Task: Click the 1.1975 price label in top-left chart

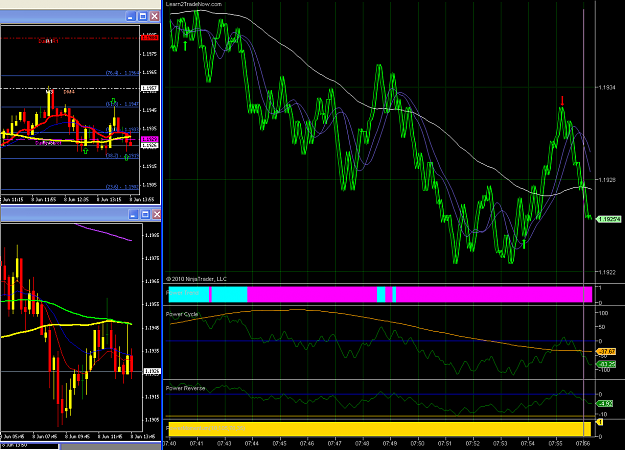Action: pos(150,54)
